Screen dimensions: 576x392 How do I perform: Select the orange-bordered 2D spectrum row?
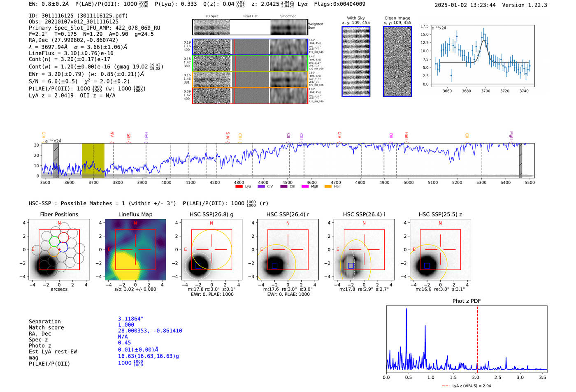point(250,79)
